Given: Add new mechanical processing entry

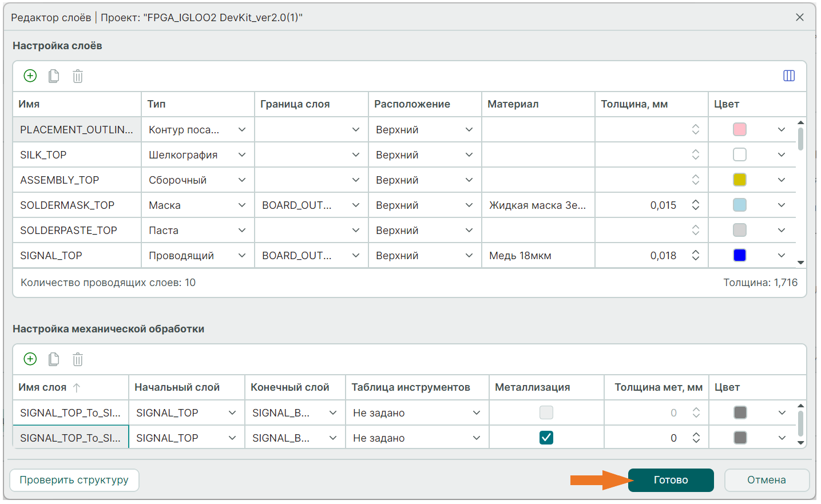Looking at the screenshot, I should pos(30,359).
